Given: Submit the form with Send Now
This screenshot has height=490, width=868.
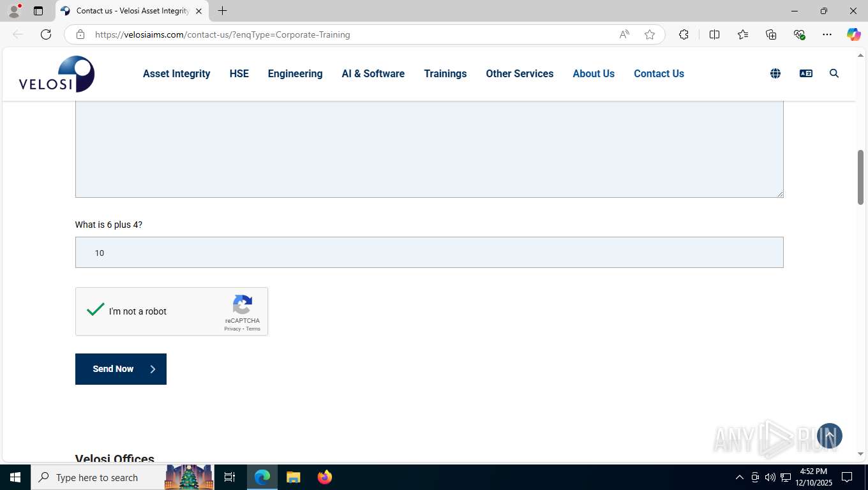Looking at the screenshot, I should [121, 369].
